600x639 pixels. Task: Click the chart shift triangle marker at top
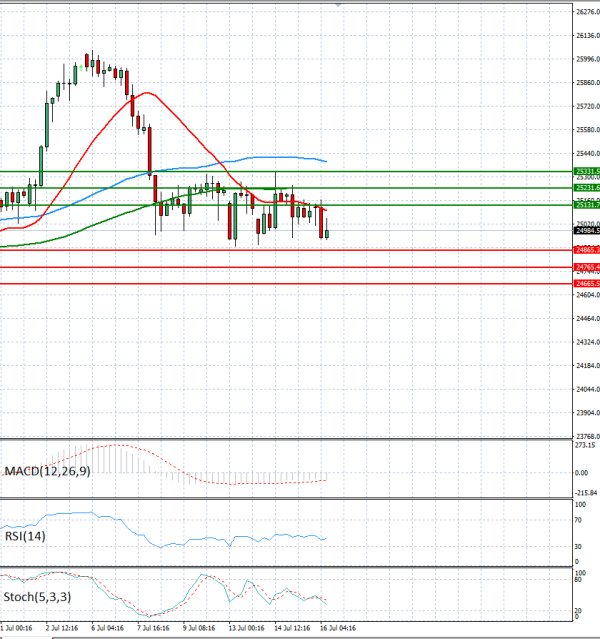338,4
